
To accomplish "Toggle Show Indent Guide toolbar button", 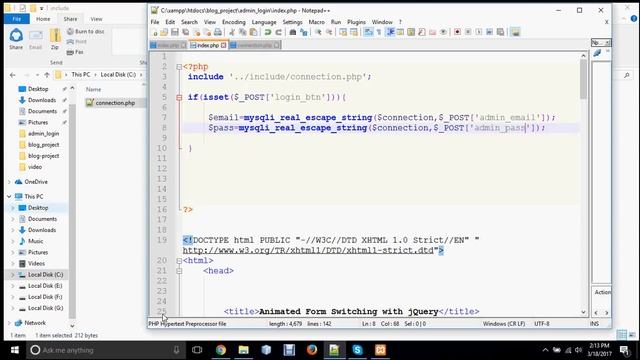I will [x=390, y=32].
